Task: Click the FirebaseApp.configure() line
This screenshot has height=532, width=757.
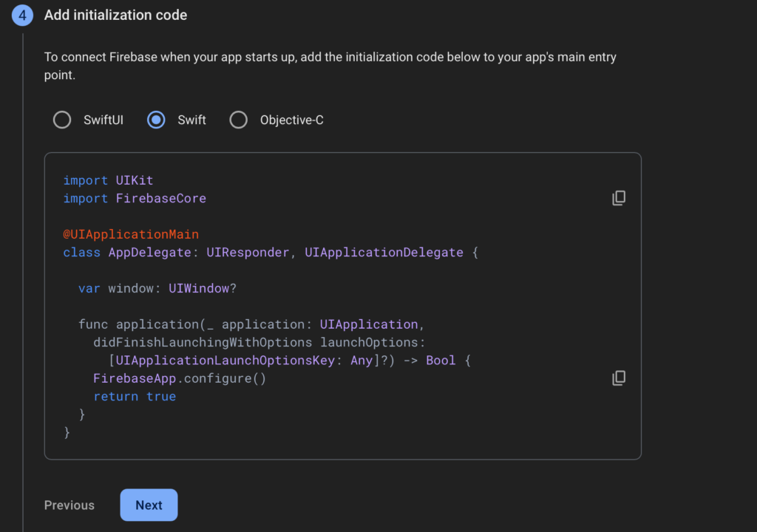Action: [179, 378]
